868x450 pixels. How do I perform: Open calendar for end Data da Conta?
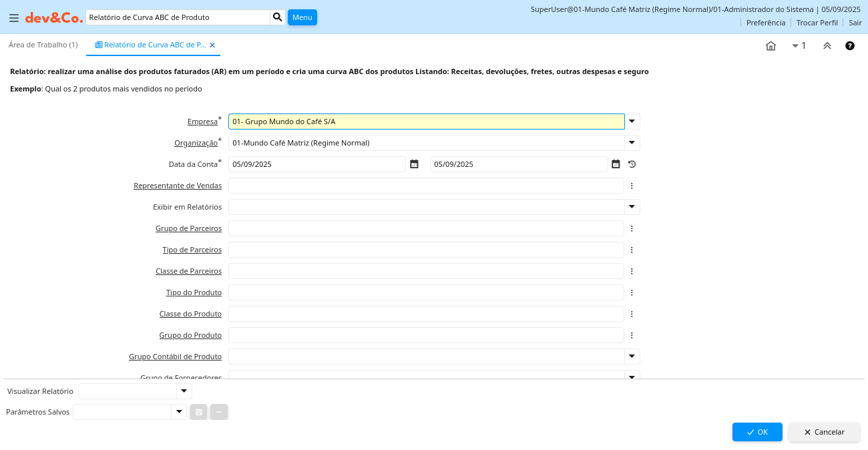616,164
